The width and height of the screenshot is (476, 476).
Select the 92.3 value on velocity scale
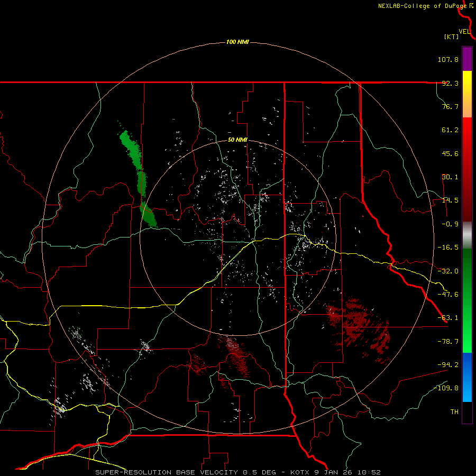click(x=450, y=83)
